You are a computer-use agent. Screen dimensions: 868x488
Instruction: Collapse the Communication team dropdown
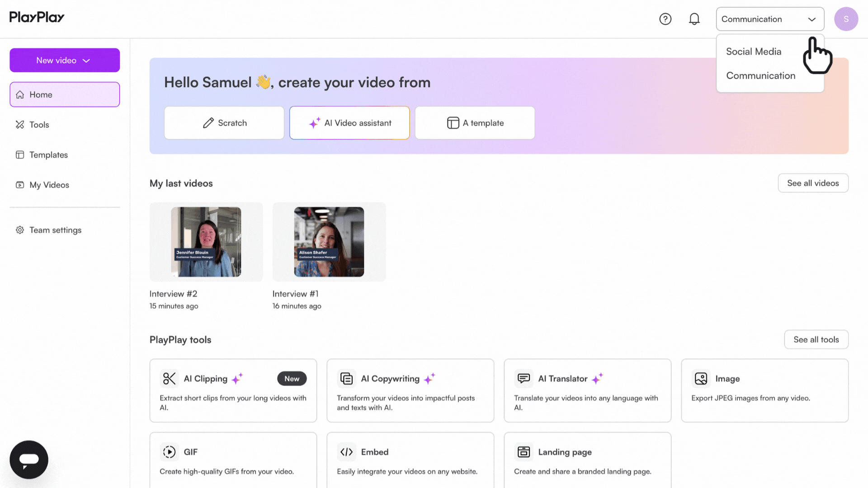click(770, 19)
